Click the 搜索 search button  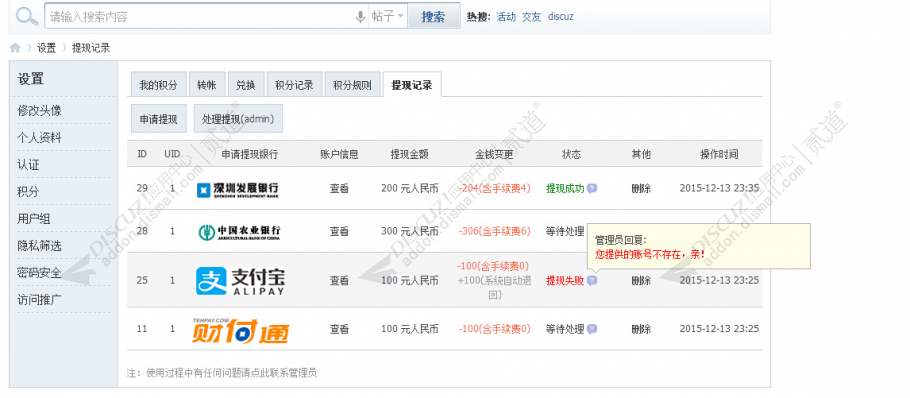click(434, 17)
